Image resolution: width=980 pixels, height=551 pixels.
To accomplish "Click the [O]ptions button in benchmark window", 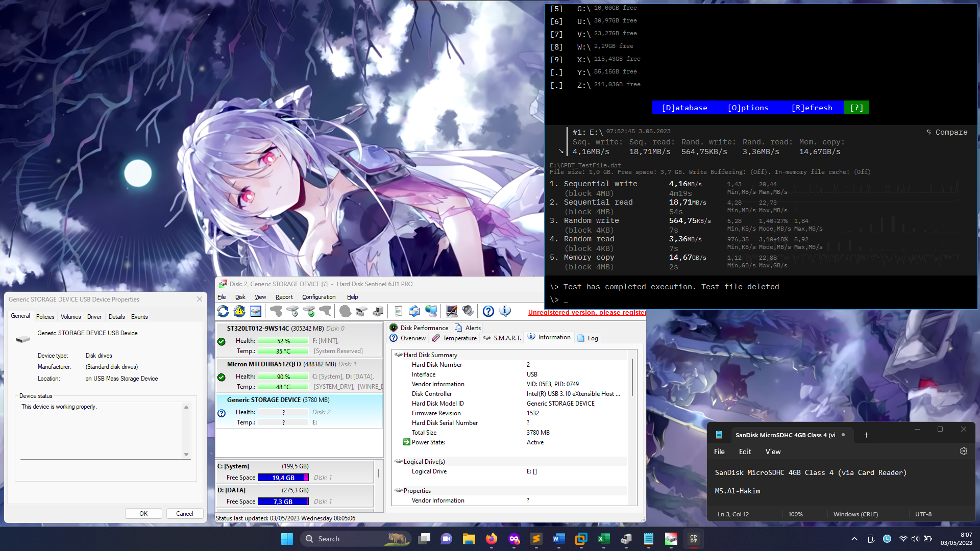I will [748, 108].
